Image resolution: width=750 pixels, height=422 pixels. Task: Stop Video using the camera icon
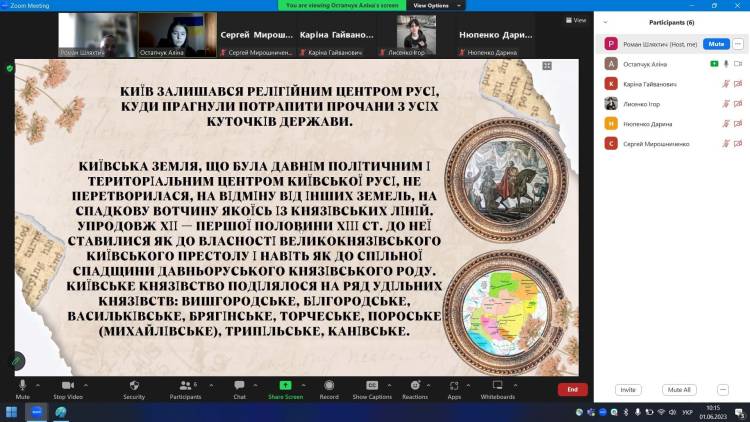point(68,386)
